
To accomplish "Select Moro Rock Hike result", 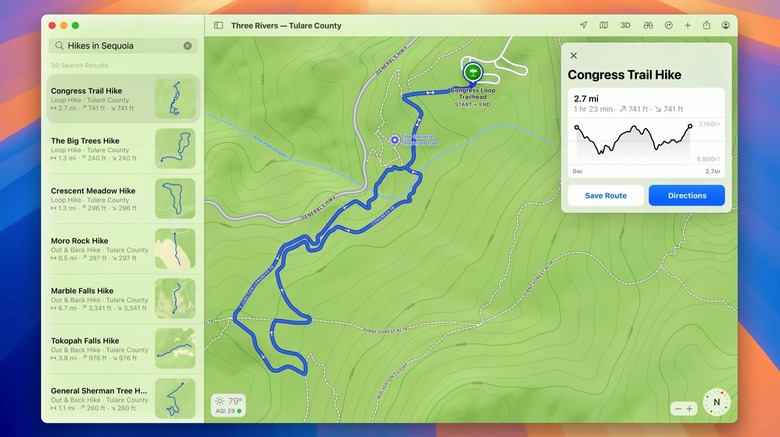I will tap(123, 249).
